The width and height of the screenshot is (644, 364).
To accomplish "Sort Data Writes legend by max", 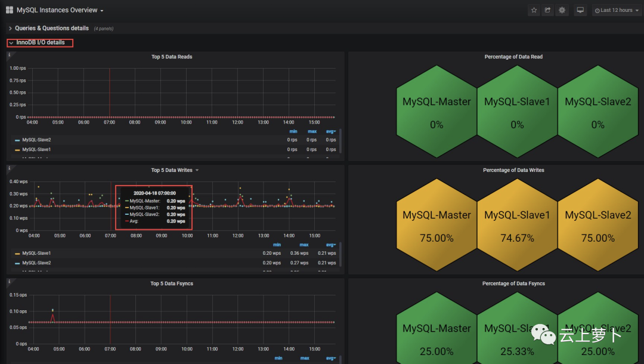I will coord(304,245).
